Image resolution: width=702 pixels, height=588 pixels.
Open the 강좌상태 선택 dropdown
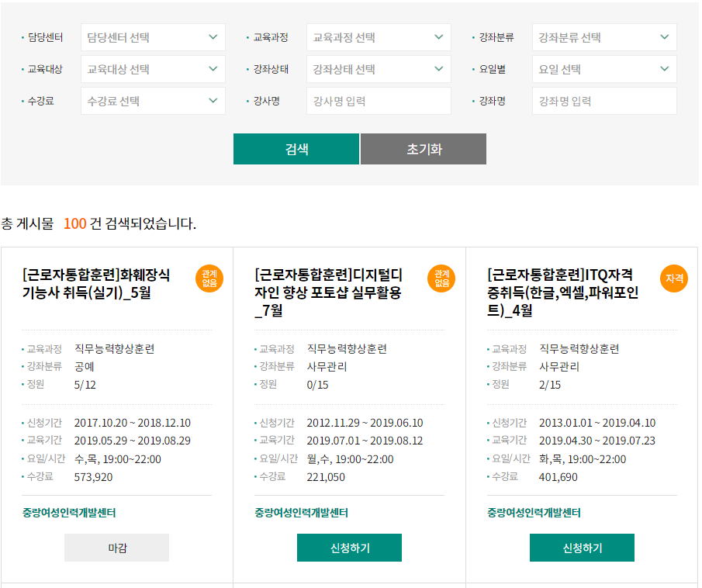pos(379,69)
